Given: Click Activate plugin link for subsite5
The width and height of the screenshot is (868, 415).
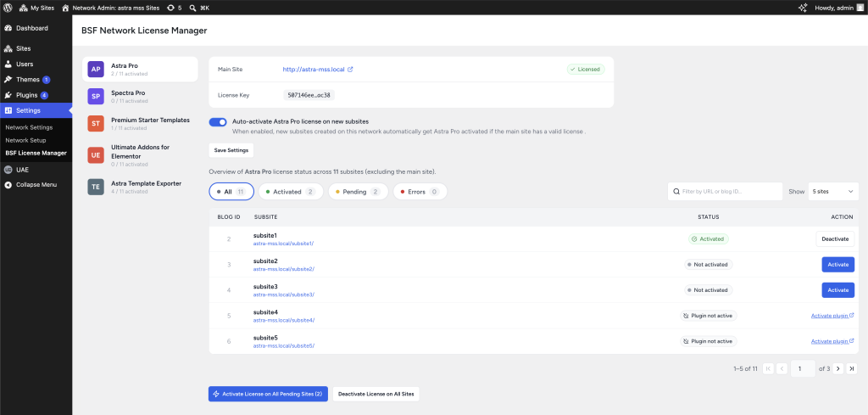Looking at the screenshot, I should pyautogui.click(x=832, y=341).
